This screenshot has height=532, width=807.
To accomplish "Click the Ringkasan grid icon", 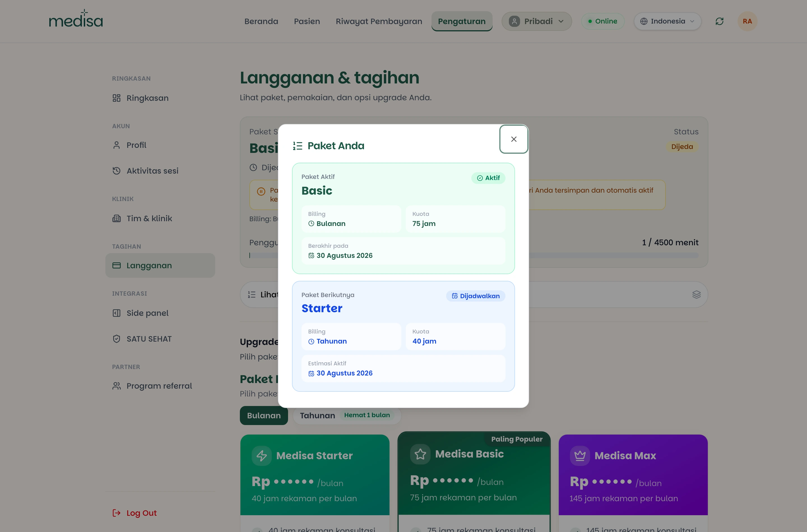I will pyautogui.click(x=117, y=98).
